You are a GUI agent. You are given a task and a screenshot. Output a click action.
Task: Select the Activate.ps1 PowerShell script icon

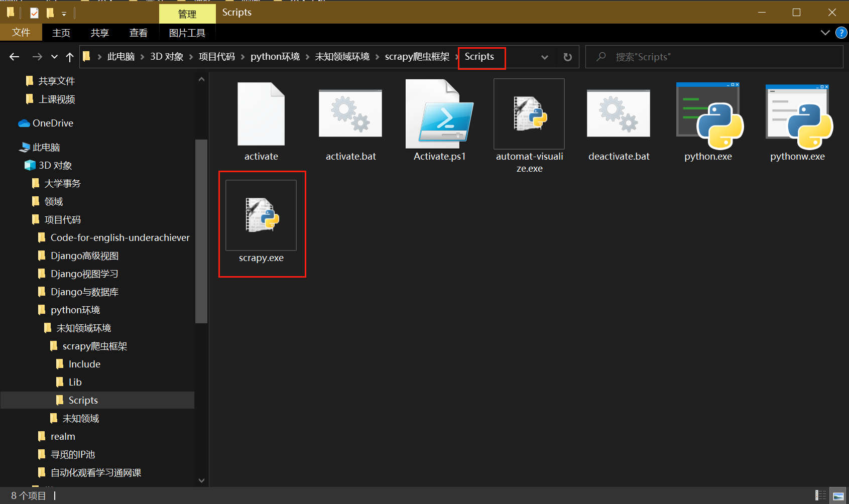coord(439,114)
